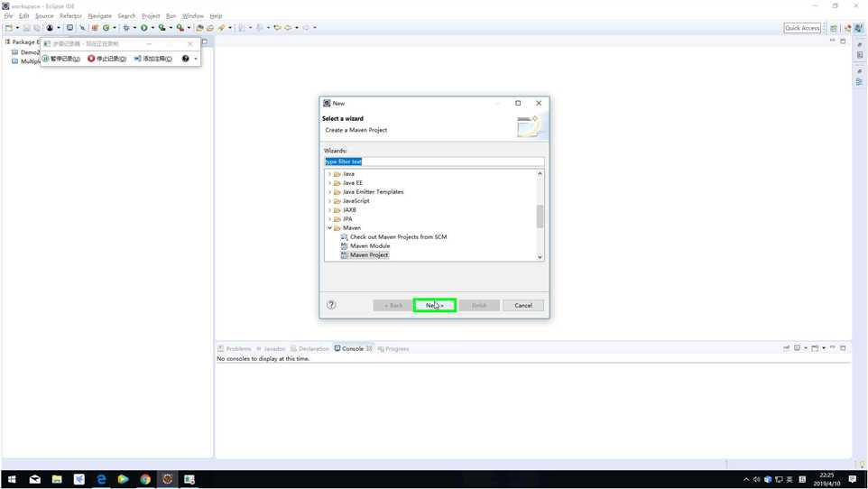Open the Navigate menu
The height and width of the screenshot is (489, 868).
pos(99,16)
